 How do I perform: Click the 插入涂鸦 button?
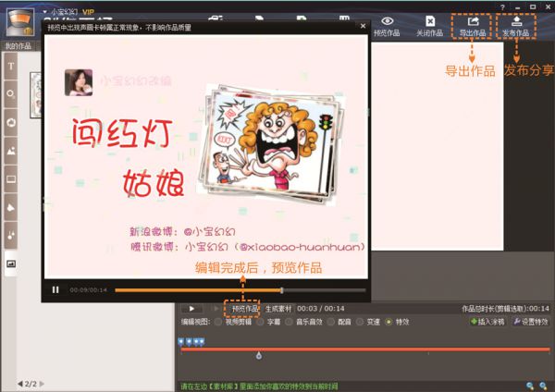487,322
